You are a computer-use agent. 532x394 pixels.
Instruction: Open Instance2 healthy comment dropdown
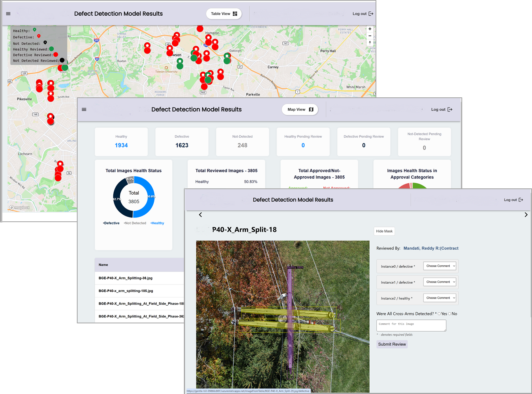pos(440,298)
